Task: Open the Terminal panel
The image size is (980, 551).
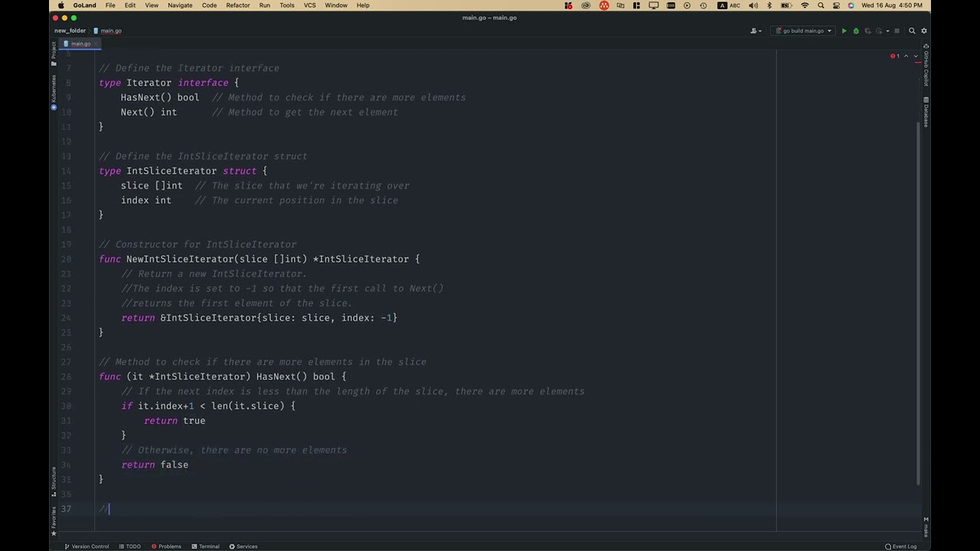Action: tap(205, 546)
